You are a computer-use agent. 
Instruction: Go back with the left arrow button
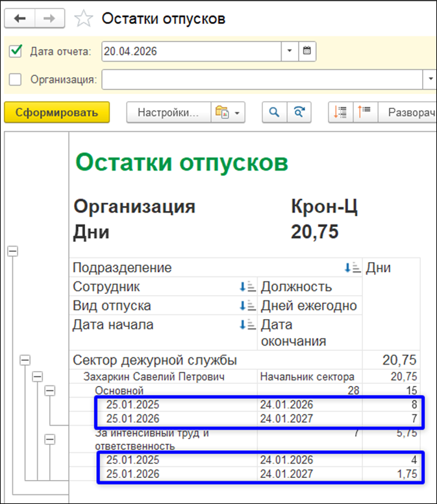click(x=19, y=19)
